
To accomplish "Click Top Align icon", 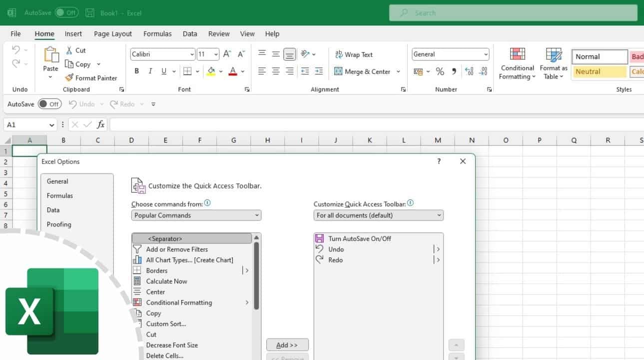I will point(262,54).
